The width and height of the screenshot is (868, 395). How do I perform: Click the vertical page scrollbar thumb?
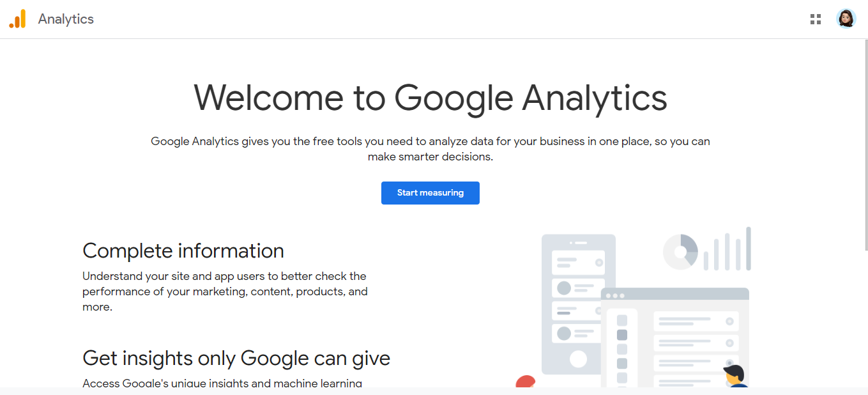coord(865,144)
